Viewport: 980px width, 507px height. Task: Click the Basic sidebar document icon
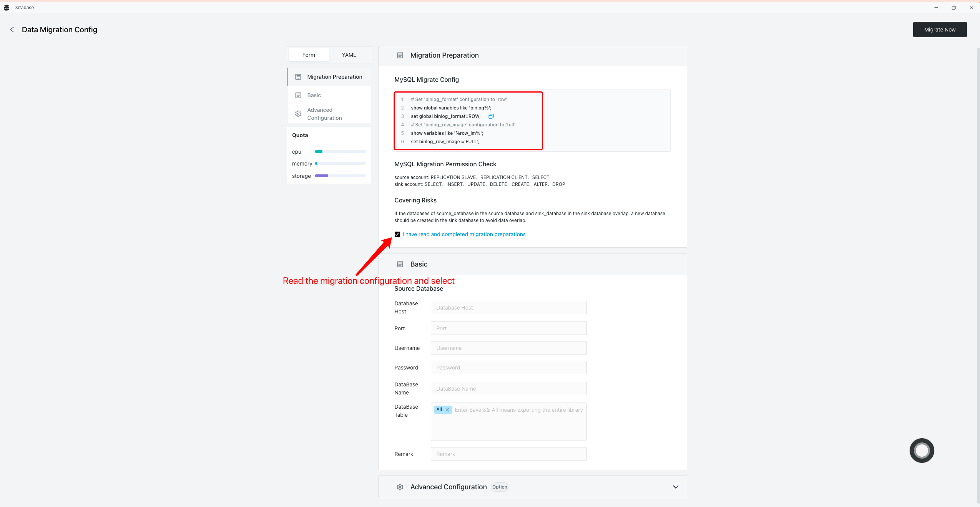coord(298,95)
